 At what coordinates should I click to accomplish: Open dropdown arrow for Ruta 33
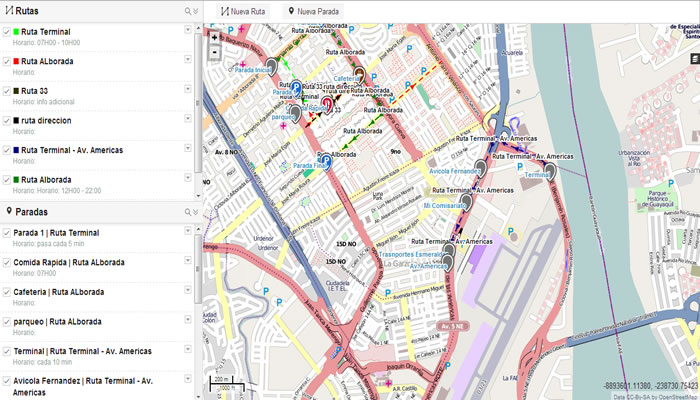tap(188, 89)
